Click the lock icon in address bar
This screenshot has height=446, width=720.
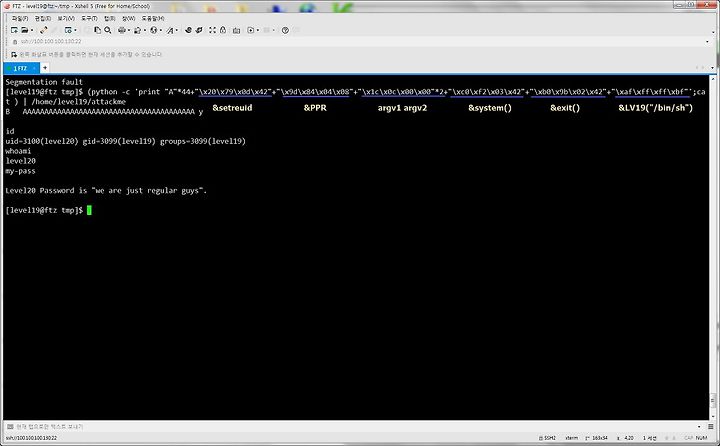15,42
